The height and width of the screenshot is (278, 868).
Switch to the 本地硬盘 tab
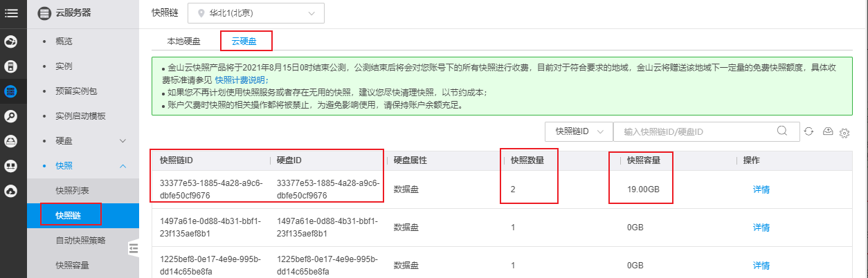[183, 41]
